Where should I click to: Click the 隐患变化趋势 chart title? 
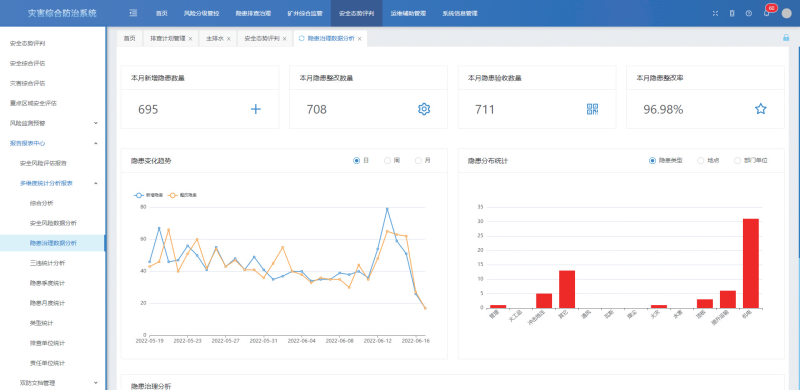click(151, 161)
